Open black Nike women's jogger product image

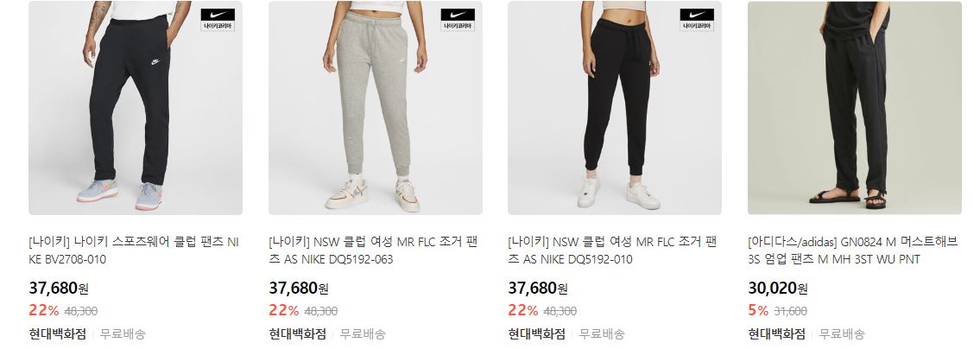tap(615, 108)
